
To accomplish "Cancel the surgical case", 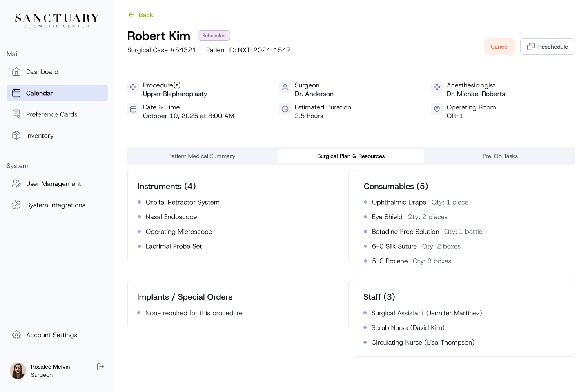I will click(x=500, y=47).
